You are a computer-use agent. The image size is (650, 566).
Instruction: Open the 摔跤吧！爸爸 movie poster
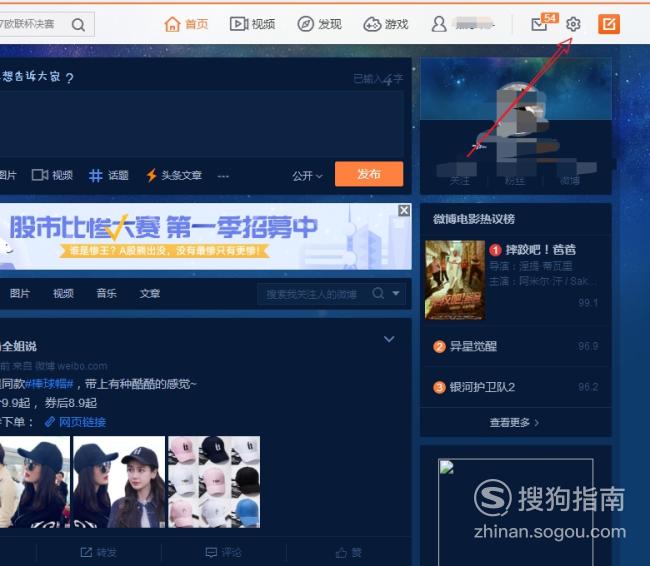455,280
